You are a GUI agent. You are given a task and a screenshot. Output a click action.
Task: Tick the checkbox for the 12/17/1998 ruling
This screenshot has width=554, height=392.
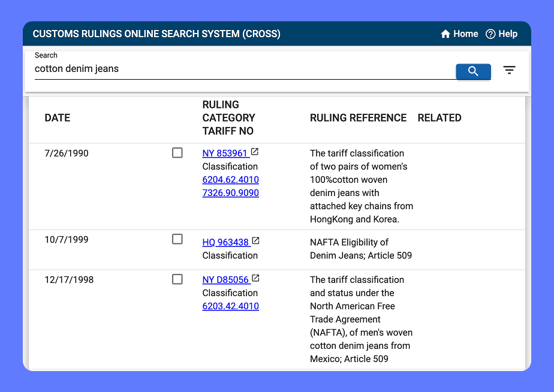pyautogui.click(x=177, y=279)
